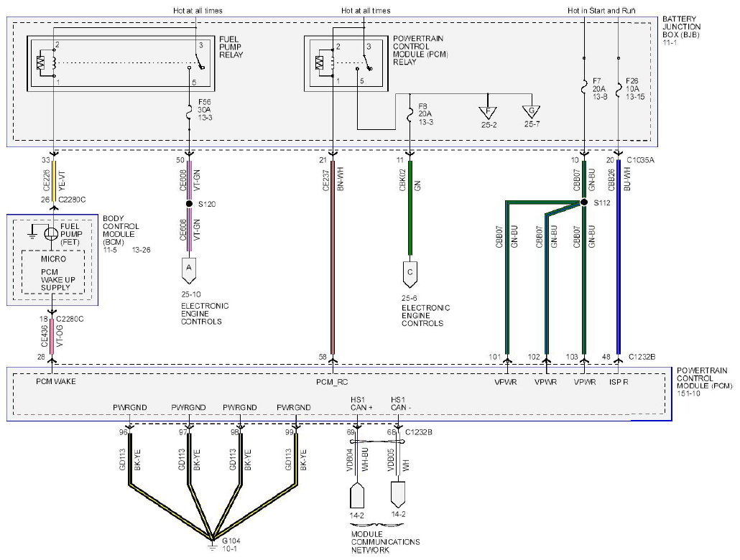The image size is (740, 560).
Task: Click 'ELECTRONIC ENGINE CONTROLS' under reference 25-10
Action: [205, 314]
